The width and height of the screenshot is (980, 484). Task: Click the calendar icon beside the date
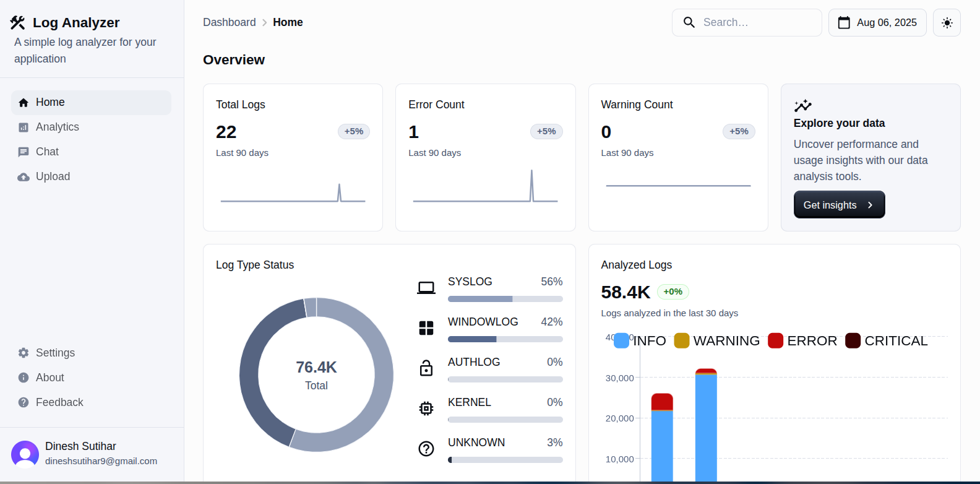(x=844, y=23)
